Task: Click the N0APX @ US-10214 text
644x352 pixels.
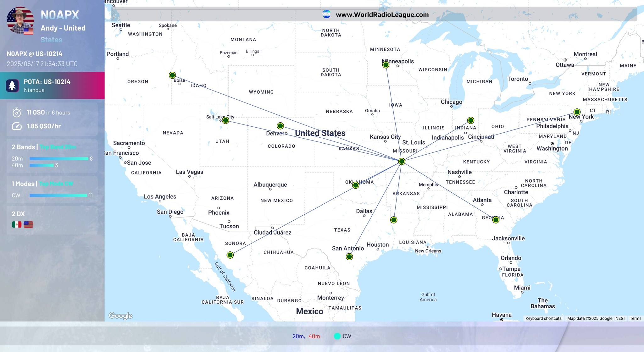Action: pyautogui.click(x=35, y=54)
